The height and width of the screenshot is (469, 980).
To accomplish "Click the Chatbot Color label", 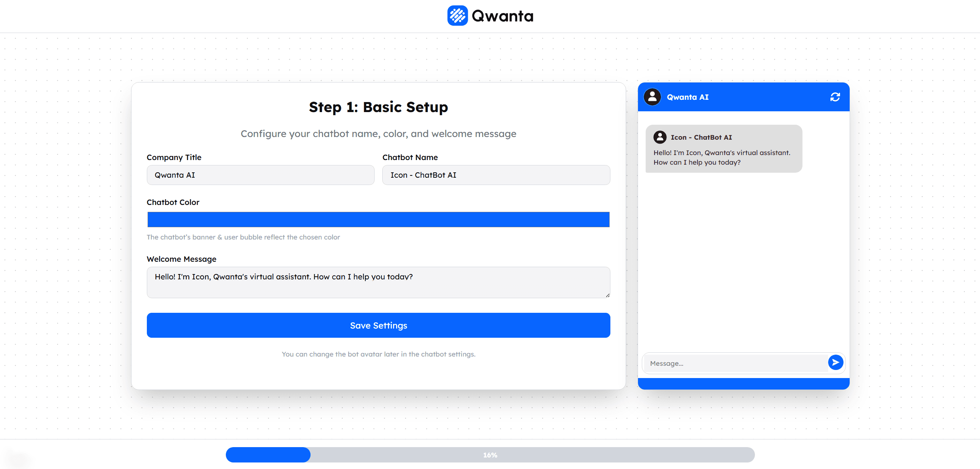I will [x=173, y=202].
